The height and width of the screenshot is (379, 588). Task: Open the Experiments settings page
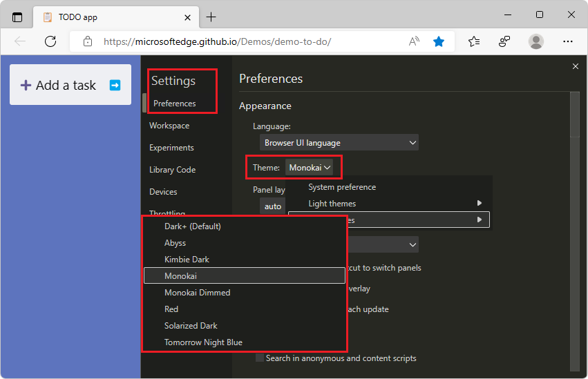pos(171,148)
